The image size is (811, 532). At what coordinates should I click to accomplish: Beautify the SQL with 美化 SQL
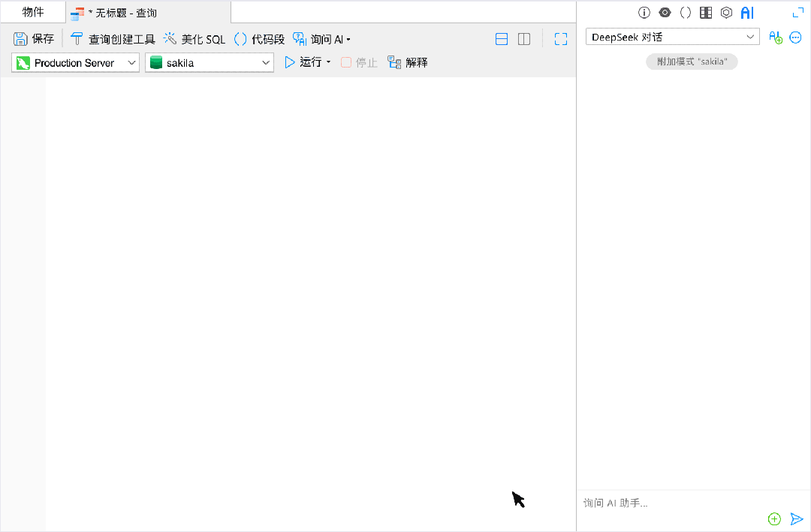tap(194, 39)
